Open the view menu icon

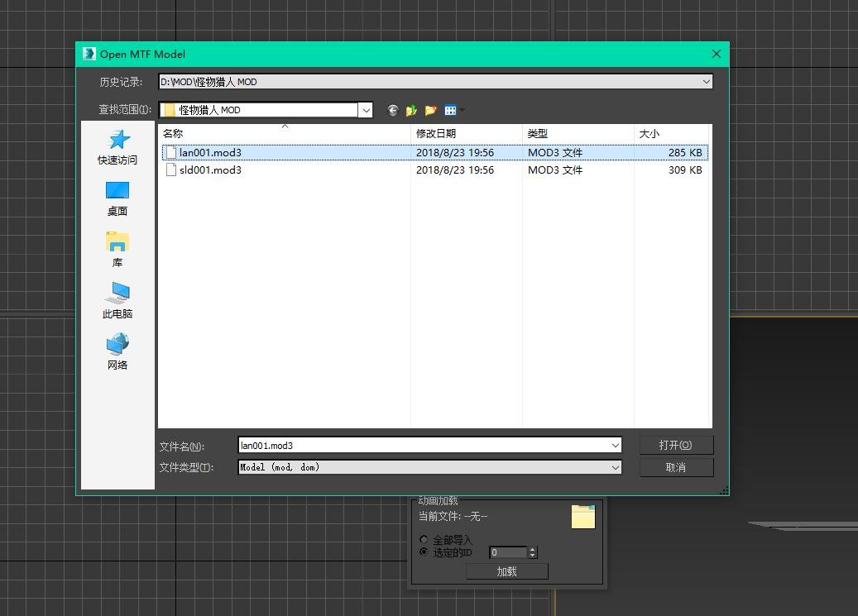451,110
